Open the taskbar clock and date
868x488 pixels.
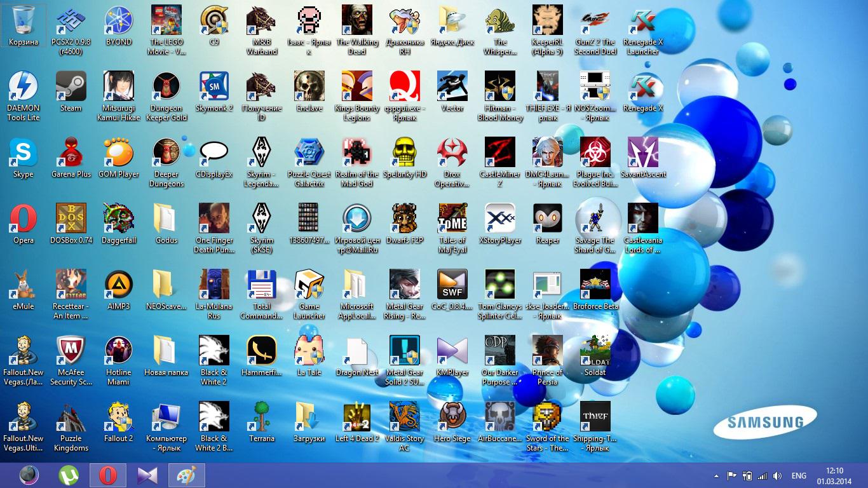coord(834,476)
